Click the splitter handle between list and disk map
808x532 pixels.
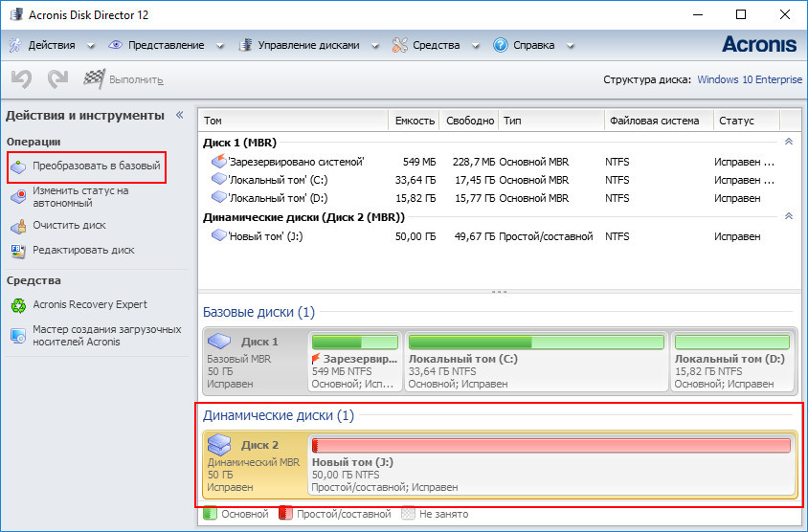(499, 292)
